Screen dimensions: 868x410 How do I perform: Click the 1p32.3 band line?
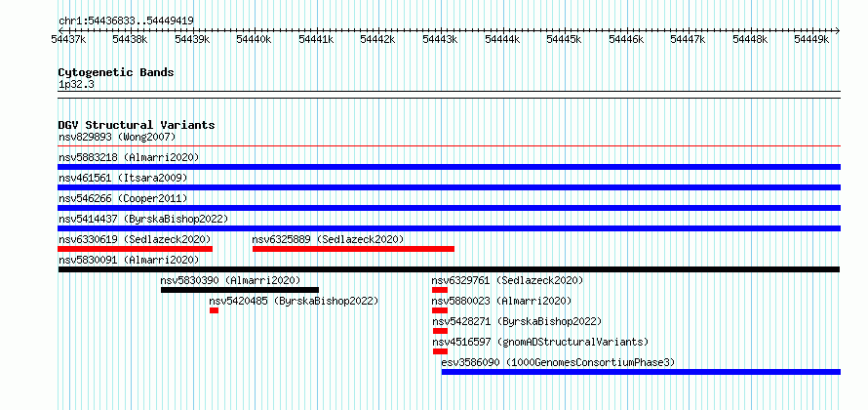coord(450,95)
